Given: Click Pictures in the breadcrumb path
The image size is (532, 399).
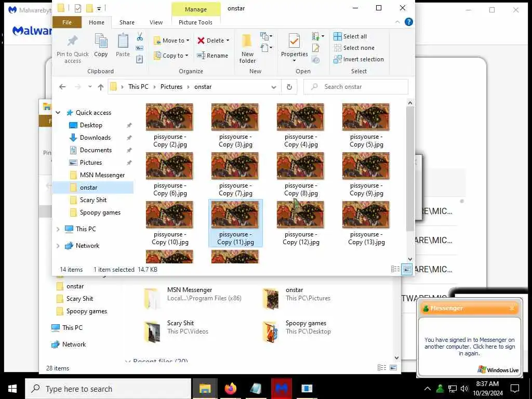Looking at the screenshot, I should (171, 87).
